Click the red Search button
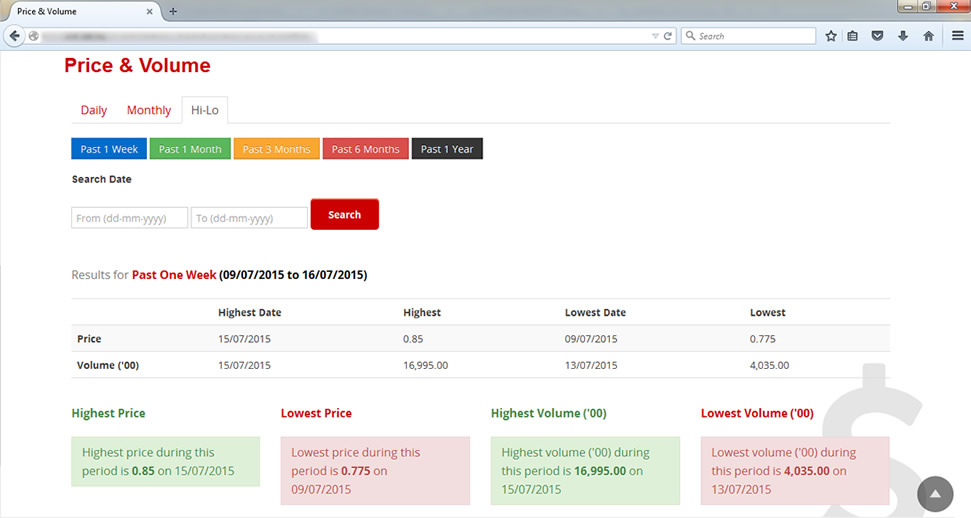The height and width of the screenshot is (518, 971). click(344, 215)
